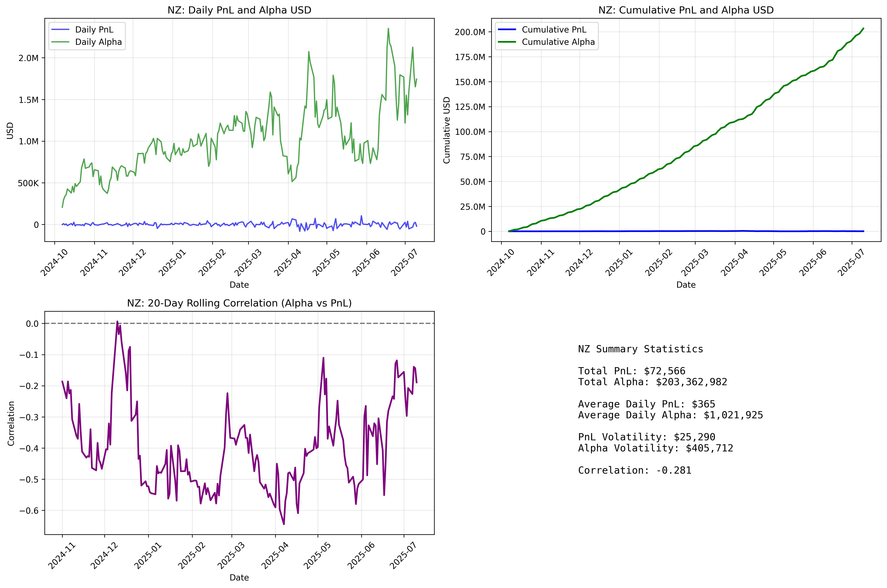Click the 20-Day Rolling Correlation chart title
Viewport: 887px width, 588px height.
[239, 303]
